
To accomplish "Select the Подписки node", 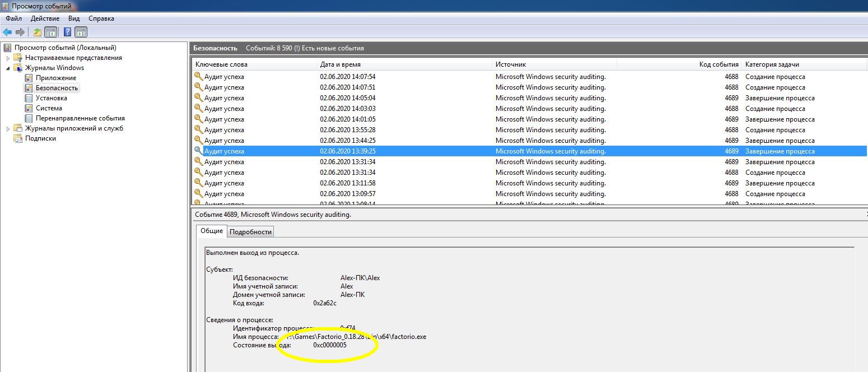I will click(x=40, y=138).
